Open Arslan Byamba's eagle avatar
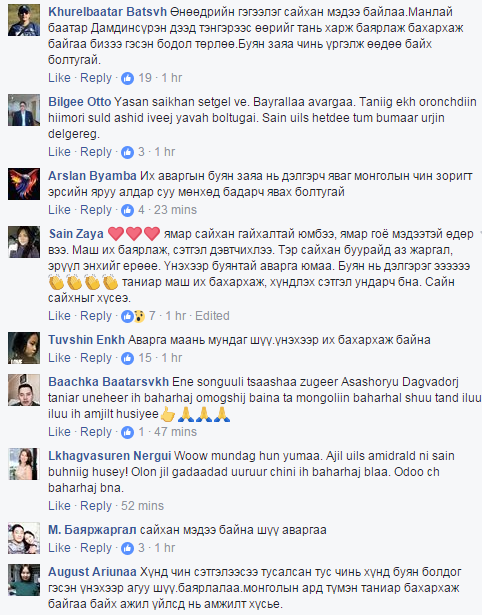 click(x=24, y=184)
